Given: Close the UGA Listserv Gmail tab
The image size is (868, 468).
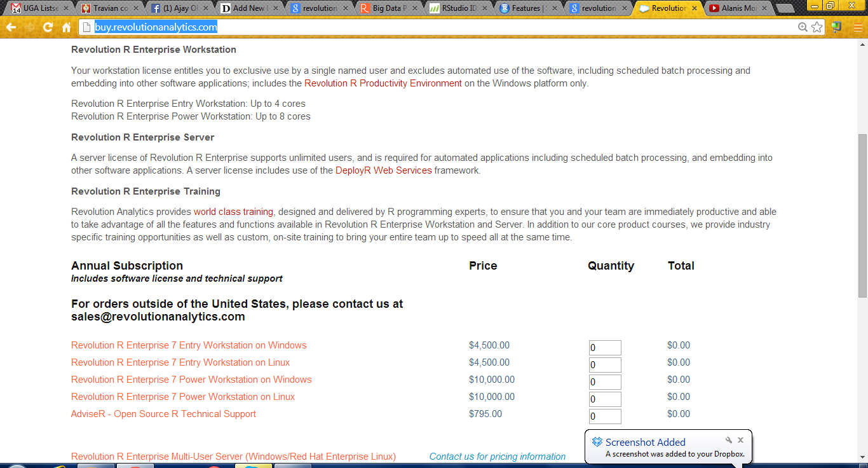Looking at the screenshot, I should point(66,8).
